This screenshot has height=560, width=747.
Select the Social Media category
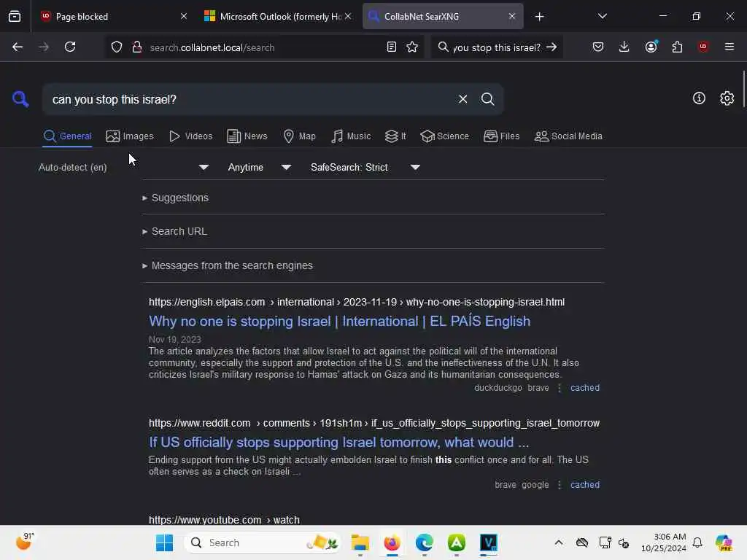pos(568,136)
